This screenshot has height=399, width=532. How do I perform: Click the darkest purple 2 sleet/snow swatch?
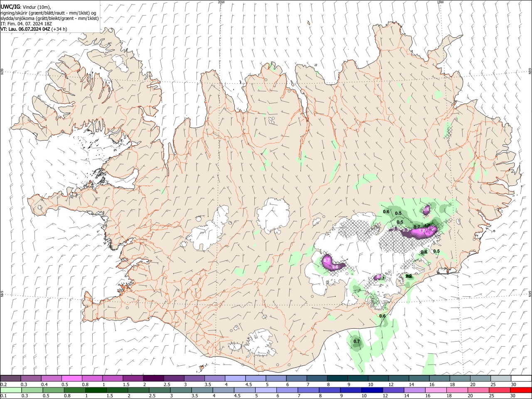[153, 378]
